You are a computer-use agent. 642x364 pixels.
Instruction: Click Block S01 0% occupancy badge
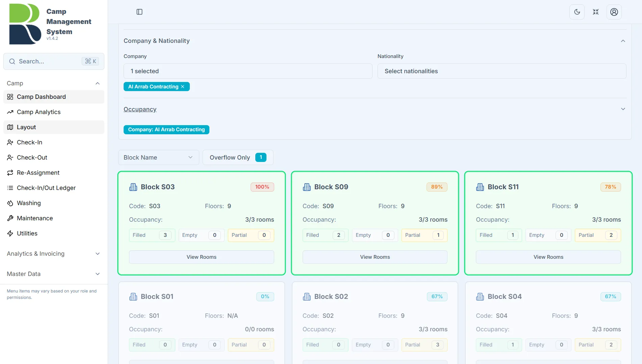[265, 297]
